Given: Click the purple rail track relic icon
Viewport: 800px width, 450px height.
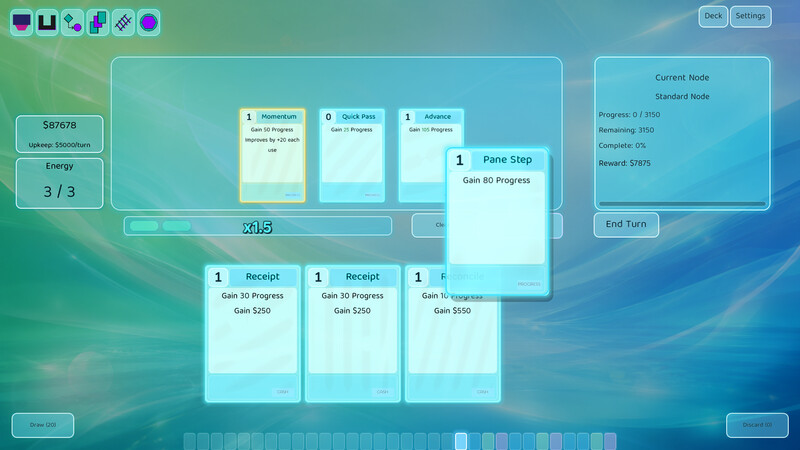Looking at the screenshot, I should [x=123, y=22].
